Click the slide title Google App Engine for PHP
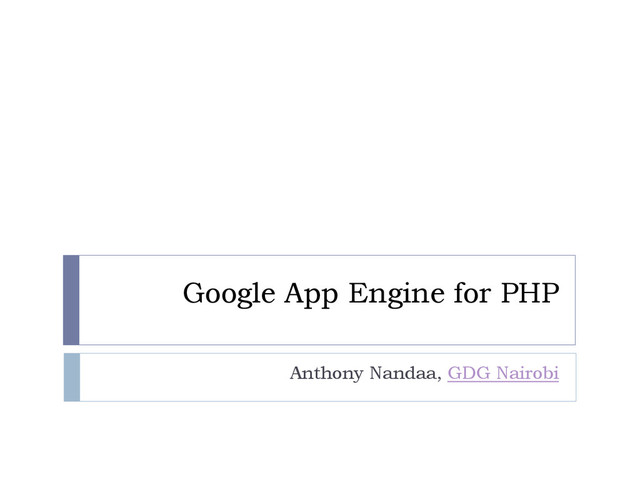Image resolution: width=640 pixels, height=480 pixels. pyautogui.click(x=371, y=294)
